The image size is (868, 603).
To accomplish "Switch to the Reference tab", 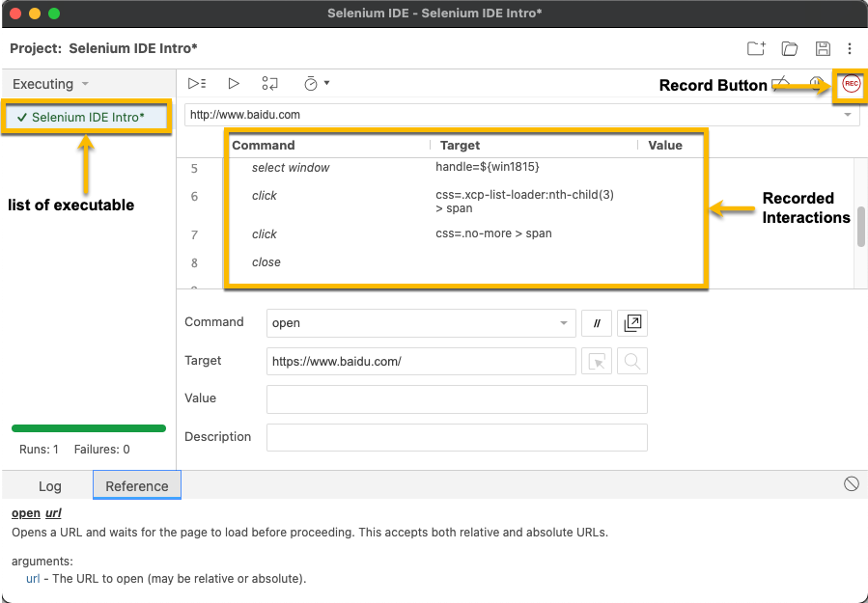I will 137,486.
